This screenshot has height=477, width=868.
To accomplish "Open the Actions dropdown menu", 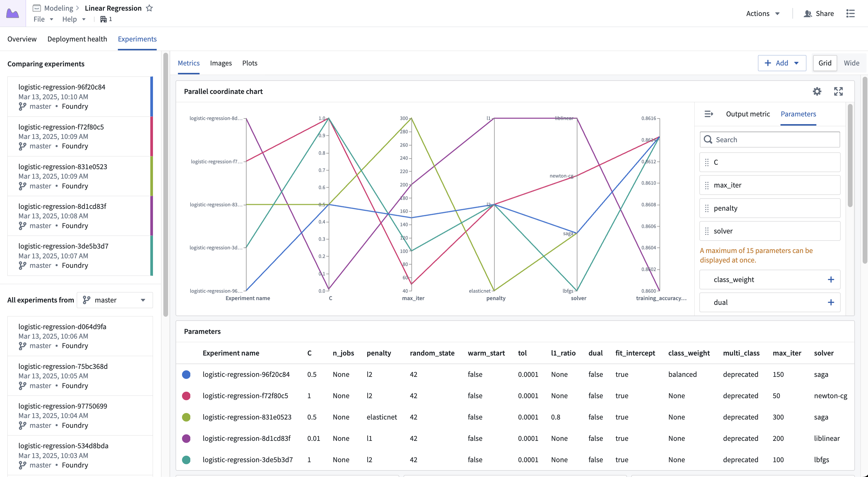I will [x=763, y=13].
